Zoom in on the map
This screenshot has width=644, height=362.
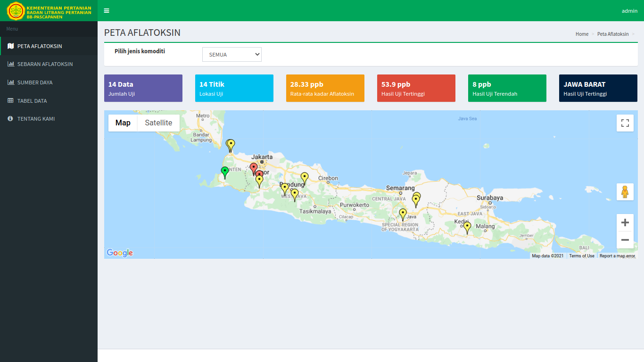point(625,222)
